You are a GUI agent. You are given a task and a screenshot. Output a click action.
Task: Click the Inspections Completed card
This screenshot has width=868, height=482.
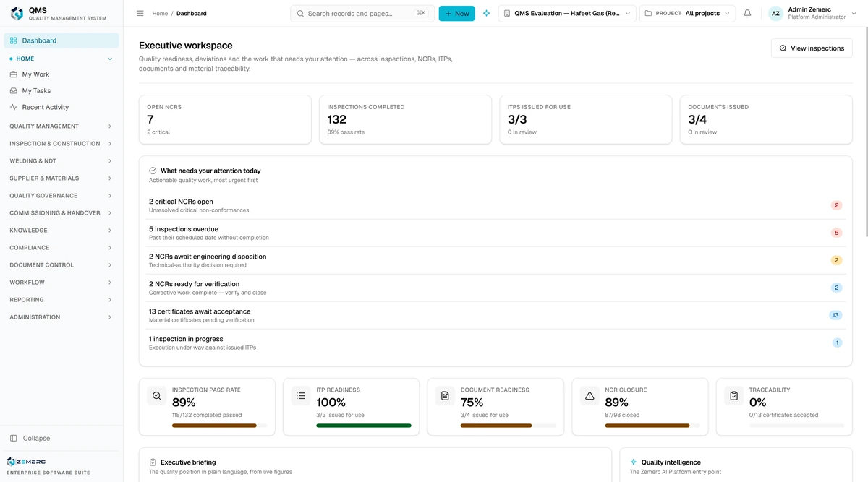pos(405,119)
